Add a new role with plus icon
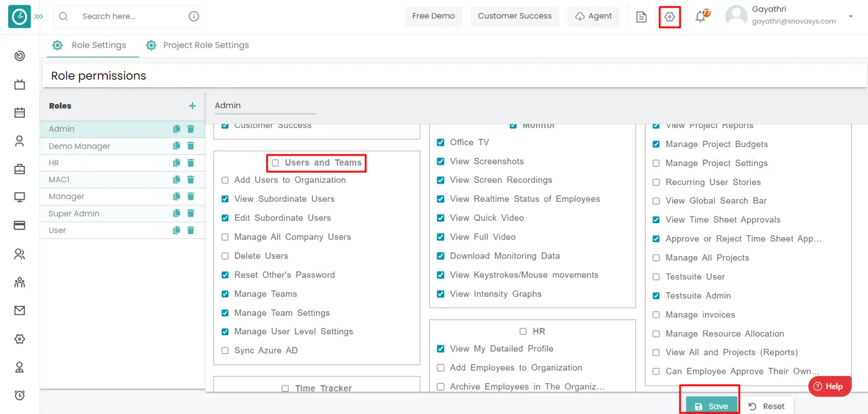The height and width of the screenshot is (414, 868). coord(192,106)
